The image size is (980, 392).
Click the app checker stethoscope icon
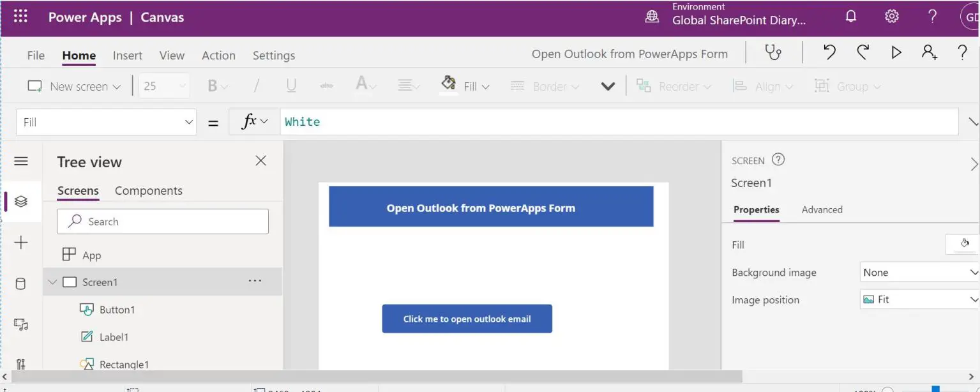tap(773, 54)
